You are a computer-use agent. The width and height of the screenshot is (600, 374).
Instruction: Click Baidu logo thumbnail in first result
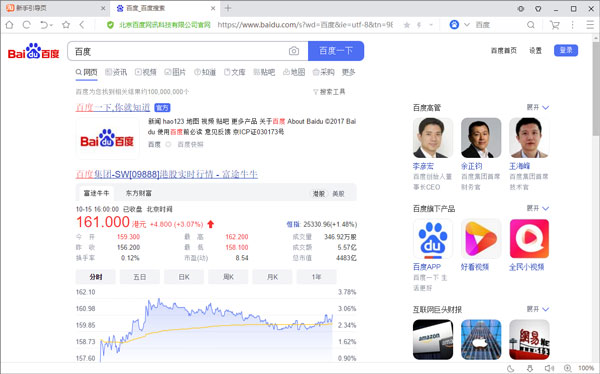tap(107, 138)
